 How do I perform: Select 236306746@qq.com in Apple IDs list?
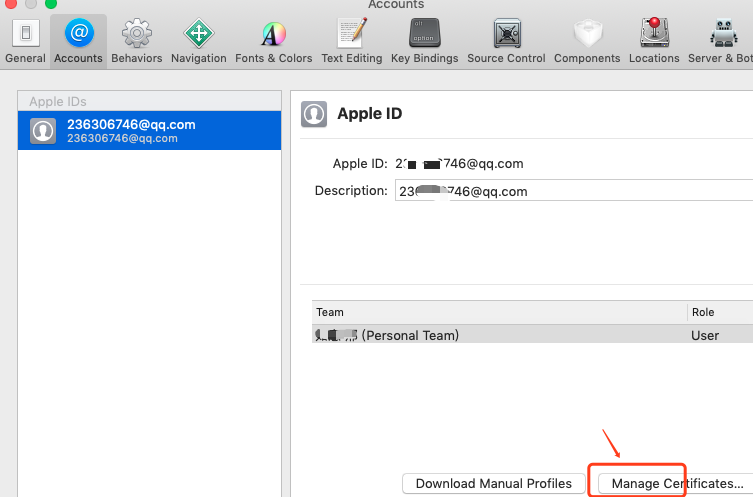(x=149, y=131)
